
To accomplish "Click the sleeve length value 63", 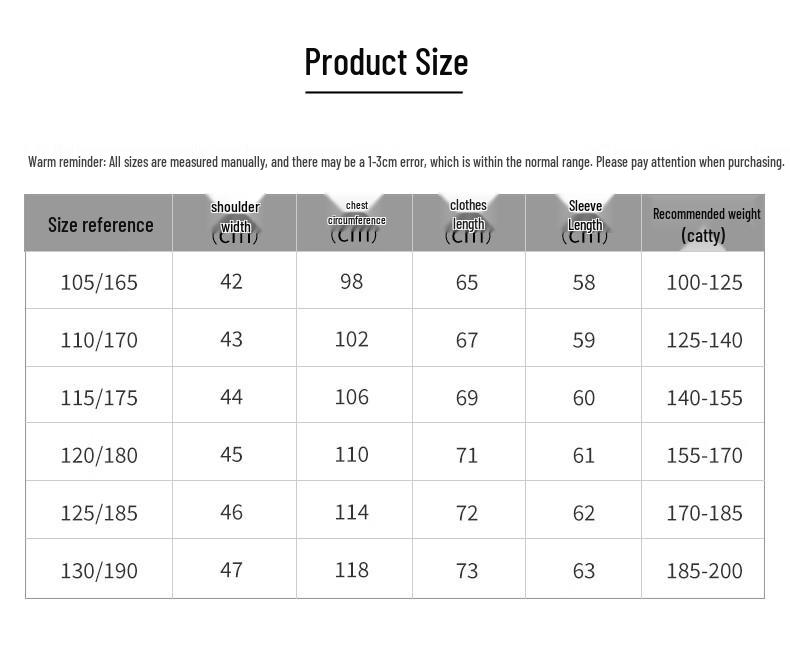I will pos(583,571).
